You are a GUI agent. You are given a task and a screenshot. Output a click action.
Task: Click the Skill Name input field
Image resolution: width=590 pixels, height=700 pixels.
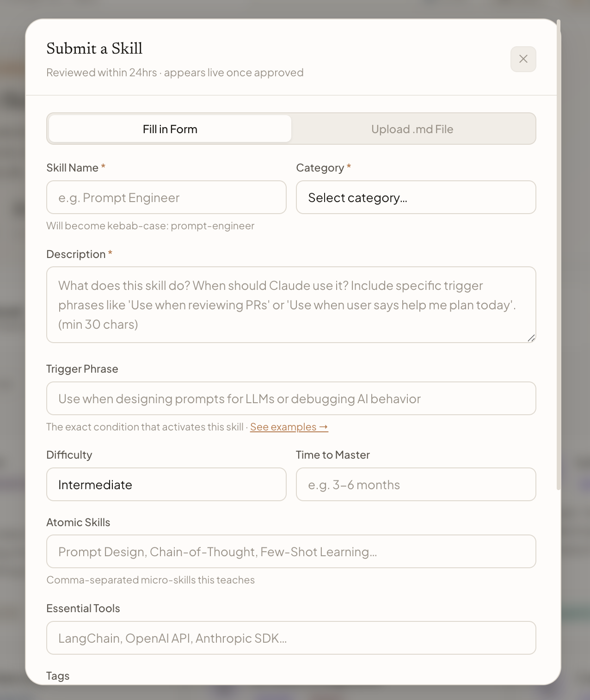pyautogui.click(x=166, y=197)
